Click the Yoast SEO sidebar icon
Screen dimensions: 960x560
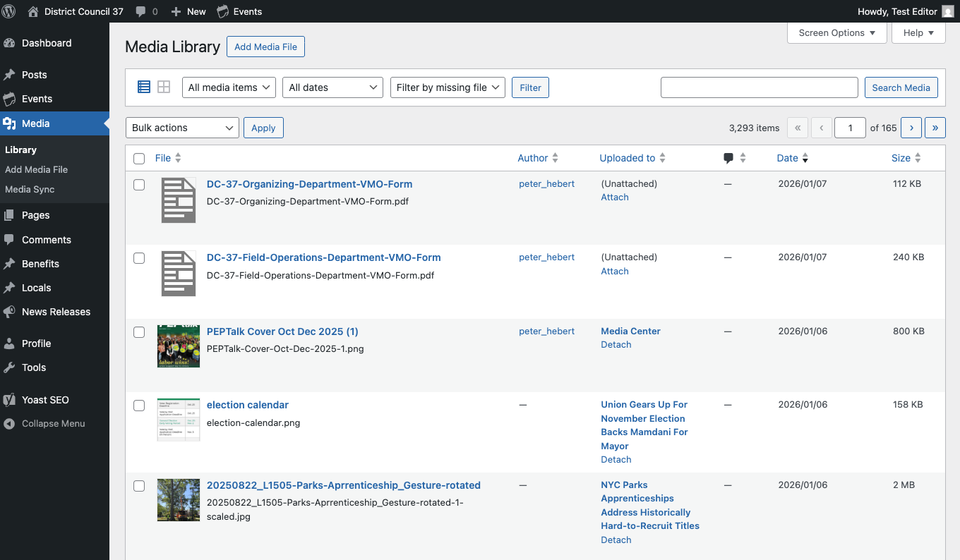click(x=11, y=399)
